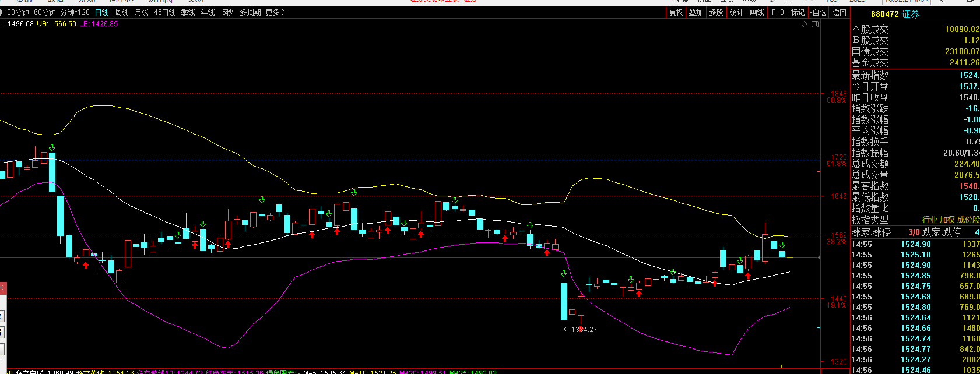Close the red X left panel
980x374 pixels.
(2, 288)
